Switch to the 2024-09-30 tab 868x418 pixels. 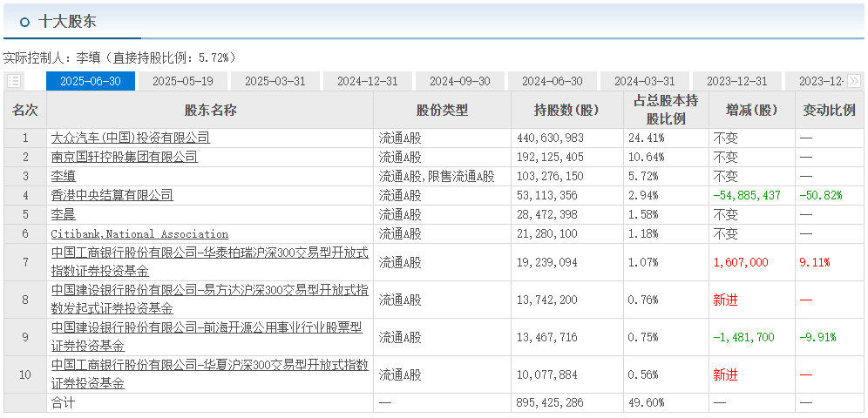459,81
